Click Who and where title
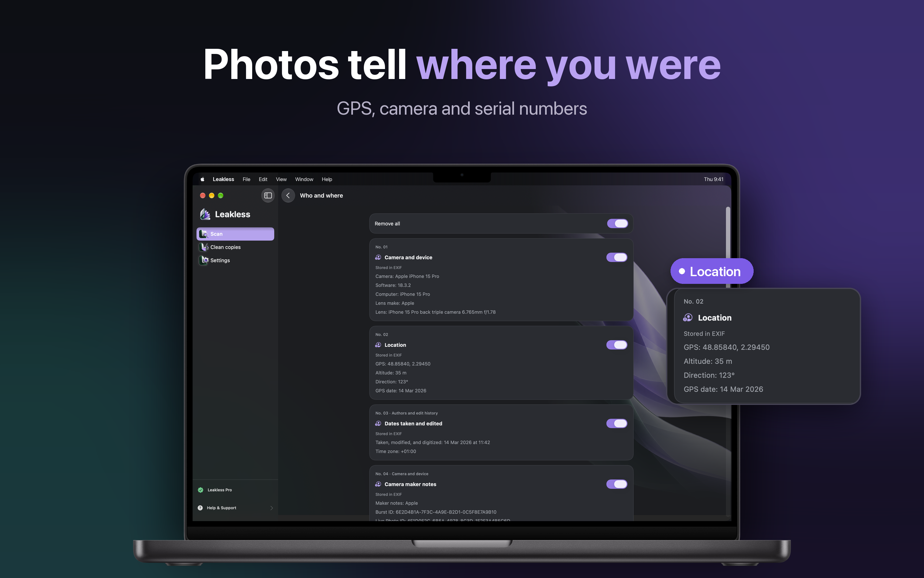This screenshot has height=578, width=924. point(321,195)
